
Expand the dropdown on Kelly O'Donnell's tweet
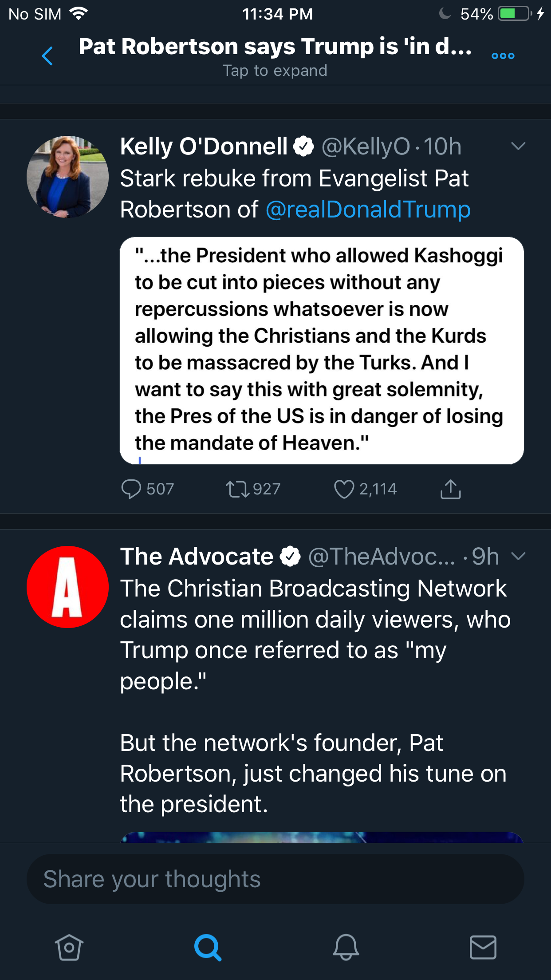[x=518, y=146]
